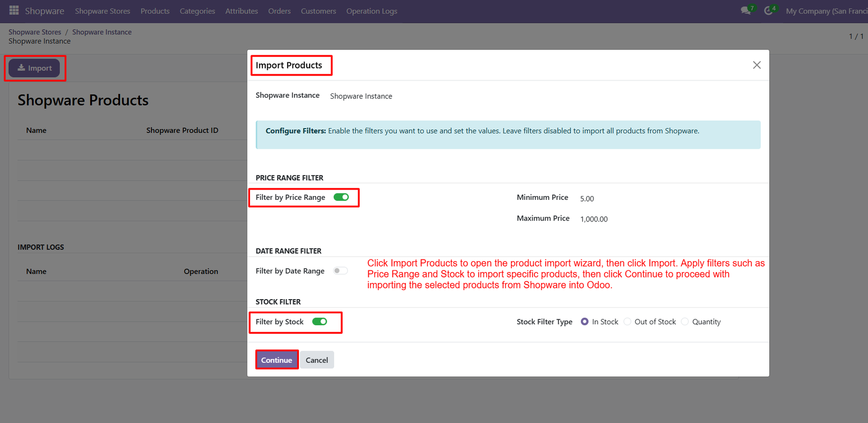The width and height of the screenshot is (868, 423).
Task: Open the Products menu
Action: click(155, 11)
